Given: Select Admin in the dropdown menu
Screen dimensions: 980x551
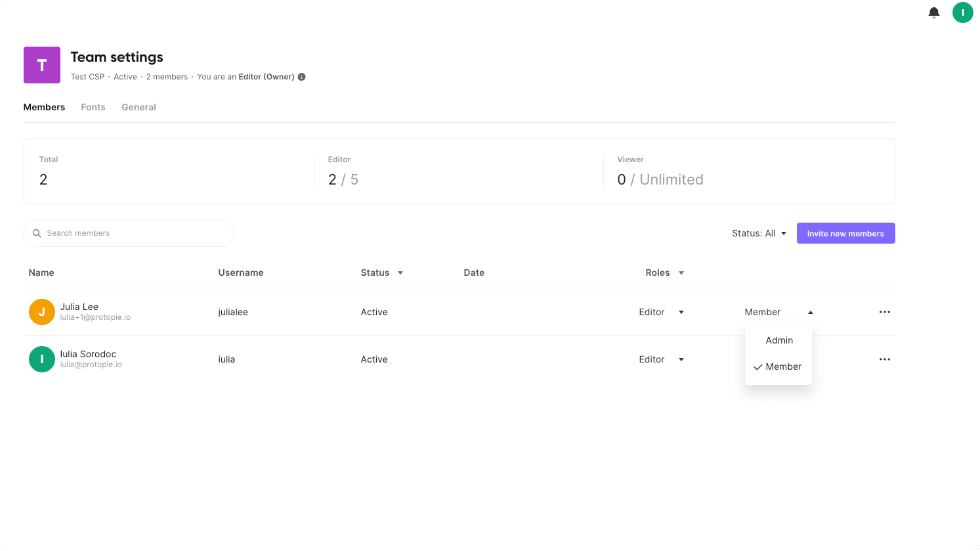Looking at the screenshot, I should click(x=778, y=340).
